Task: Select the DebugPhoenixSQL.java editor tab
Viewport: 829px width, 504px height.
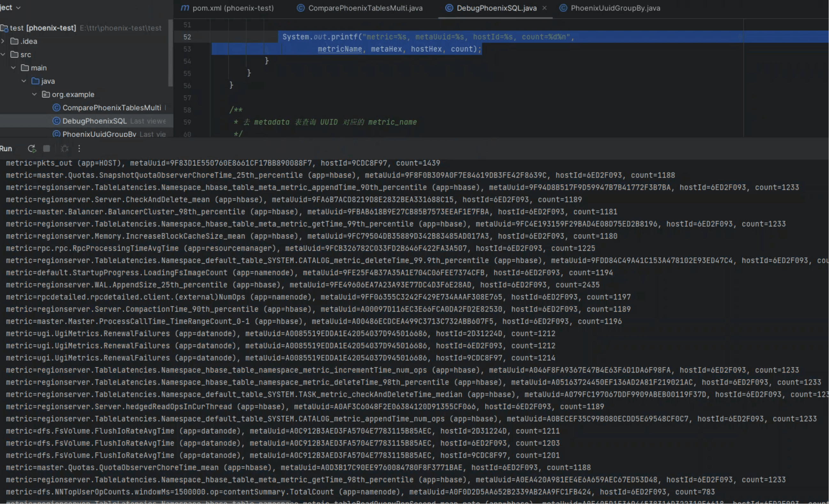Action: point(497,8)
